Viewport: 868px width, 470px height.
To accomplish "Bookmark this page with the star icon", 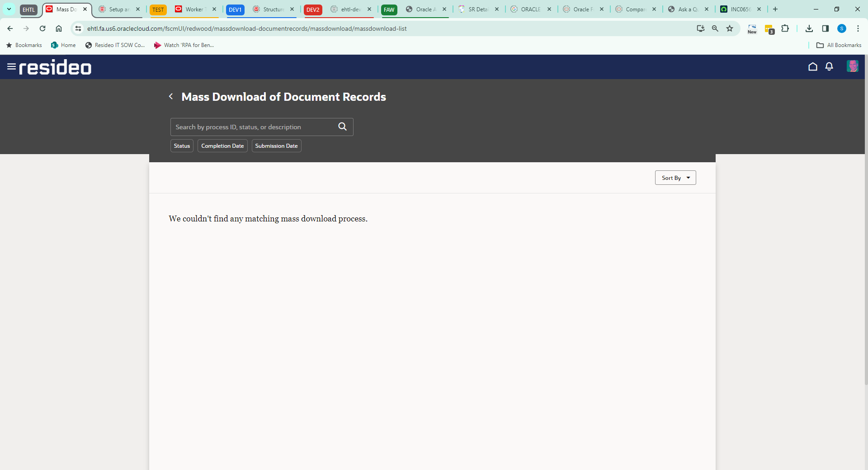I will click(x=729, y=28).
